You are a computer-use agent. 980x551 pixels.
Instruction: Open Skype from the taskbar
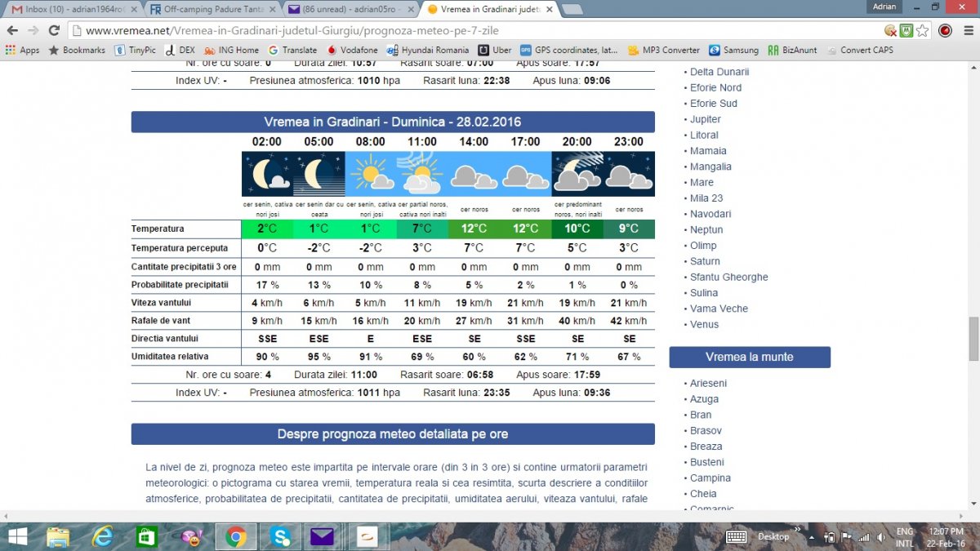(x=280, y=536)
